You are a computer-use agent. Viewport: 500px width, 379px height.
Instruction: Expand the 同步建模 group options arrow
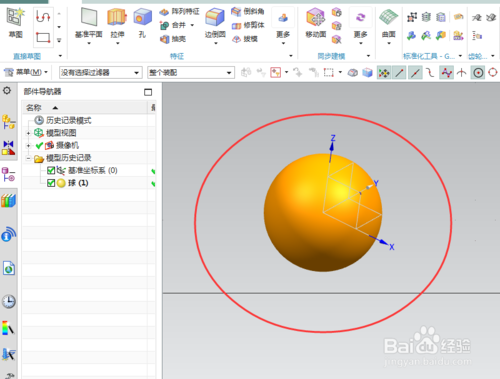coord(368,56)
